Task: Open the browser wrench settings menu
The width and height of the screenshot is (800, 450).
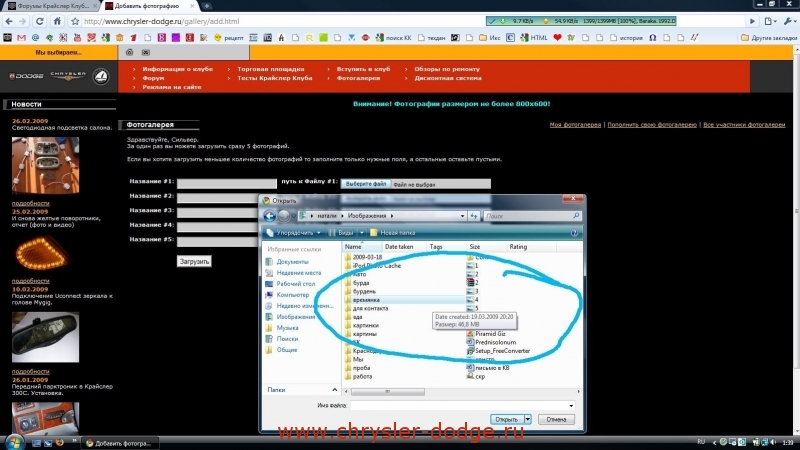Action: pos(789,21)
